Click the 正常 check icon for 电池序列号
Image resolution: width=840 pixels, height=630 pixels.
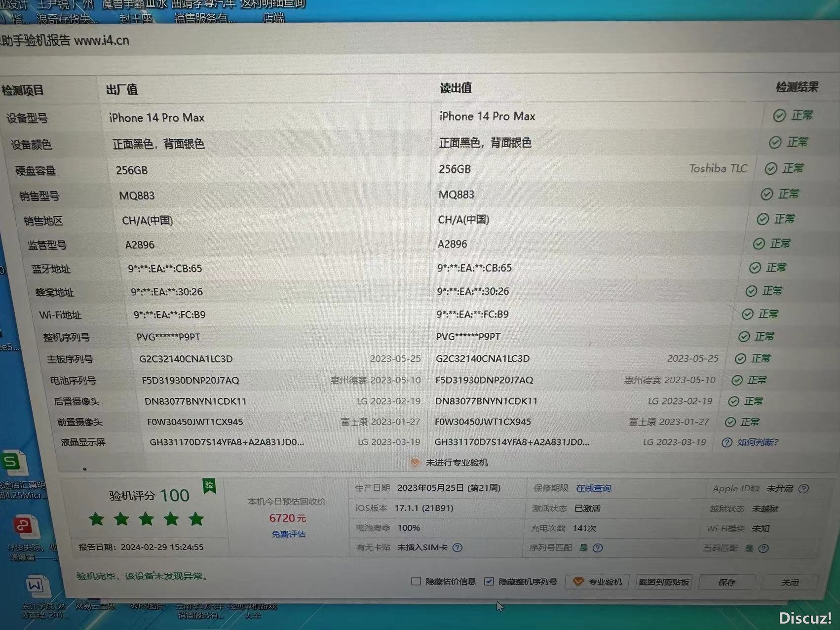pos(737,380)
